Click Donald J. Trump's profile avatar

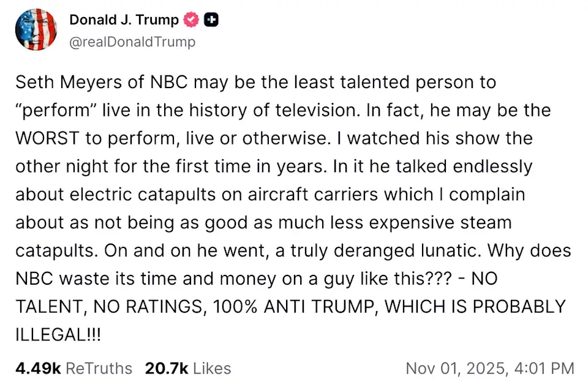[36, 29]
